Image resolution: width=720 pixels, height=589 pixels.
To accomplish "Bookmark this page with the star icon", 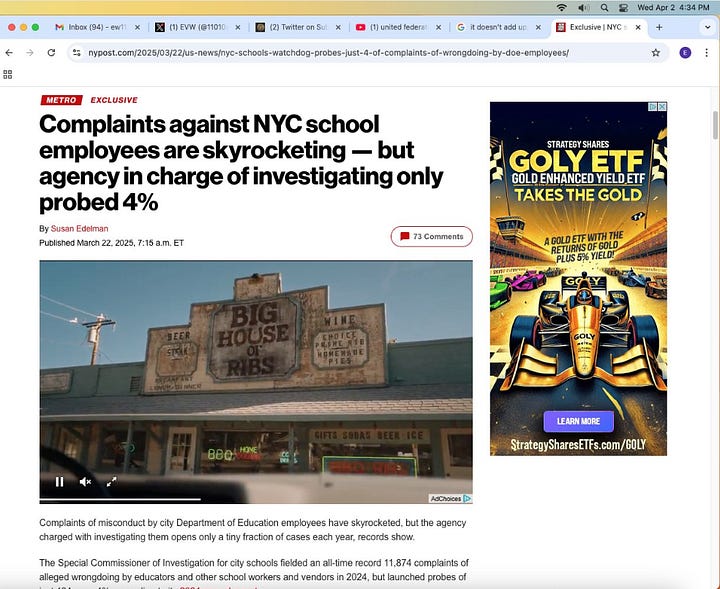I will 656,53.
